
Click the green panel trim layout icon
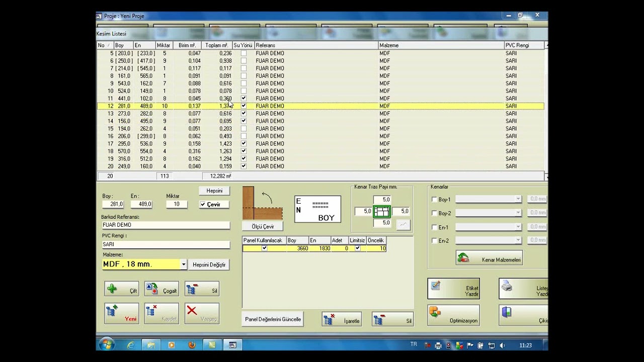382,212
